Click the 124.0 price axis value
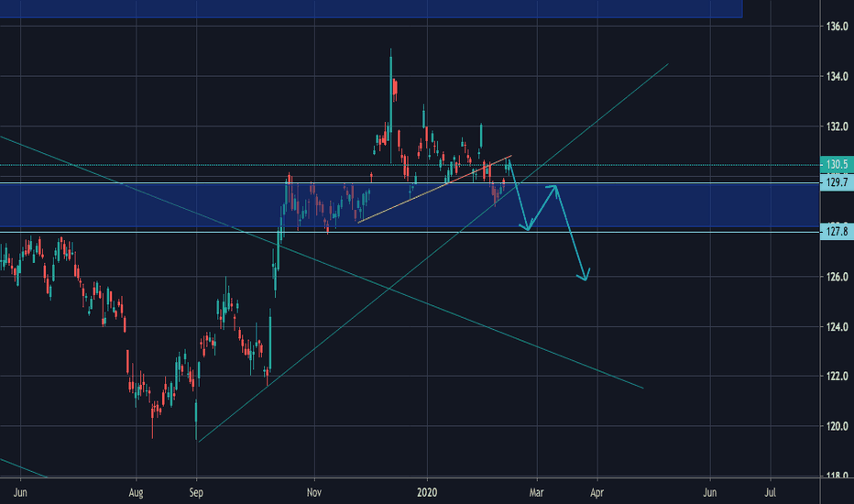 coord(838,327)
